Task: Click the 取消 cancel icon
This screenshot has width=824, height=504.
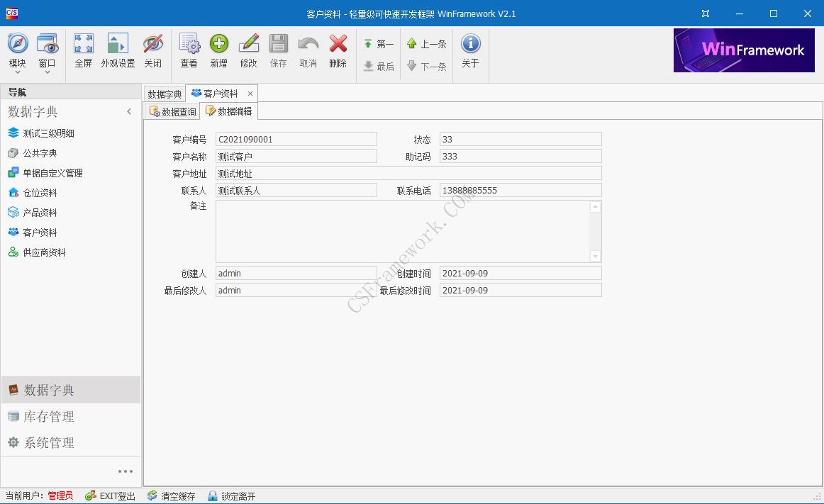Action: [x=308, y=50]
